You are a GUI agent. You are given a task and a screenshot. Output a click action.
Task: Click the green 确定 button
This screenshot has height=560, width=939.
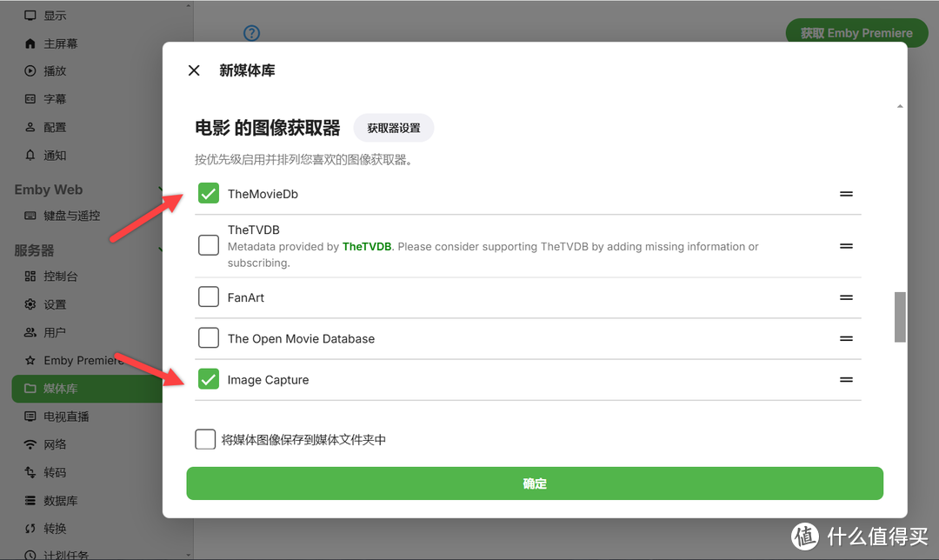535,483
